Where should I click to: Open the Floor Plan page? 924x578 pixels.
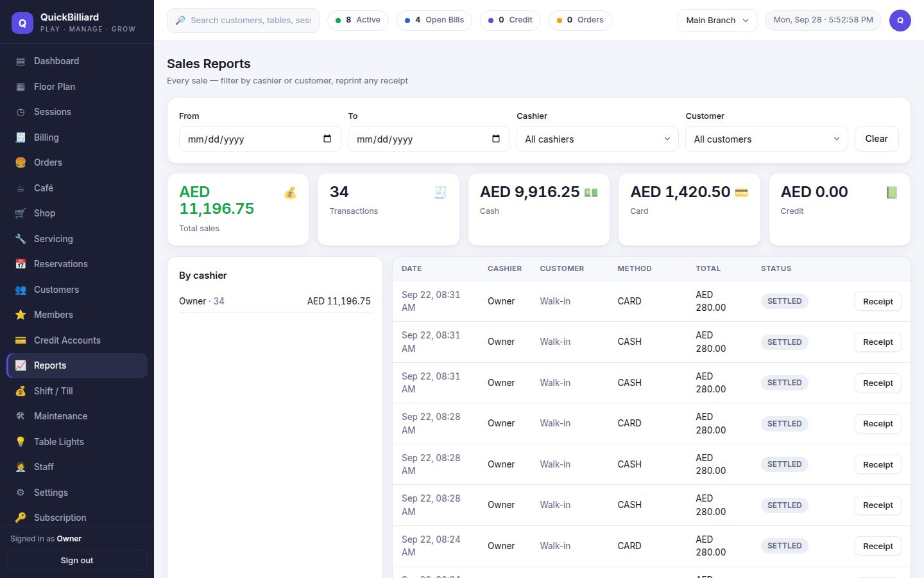point(77,87)
